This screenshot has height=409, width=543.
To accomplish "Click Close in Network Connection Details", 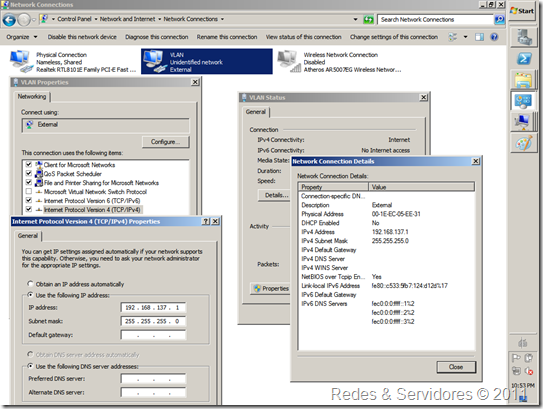I will pos(456,367).
